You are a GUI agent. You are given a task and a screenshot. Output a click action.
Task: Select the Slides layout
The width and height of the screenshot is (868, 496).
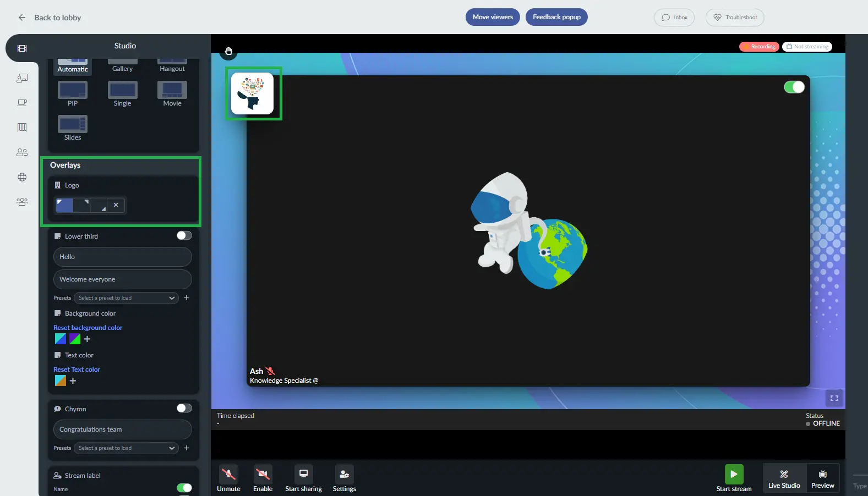pyautogui.click(x=73, y=128)
